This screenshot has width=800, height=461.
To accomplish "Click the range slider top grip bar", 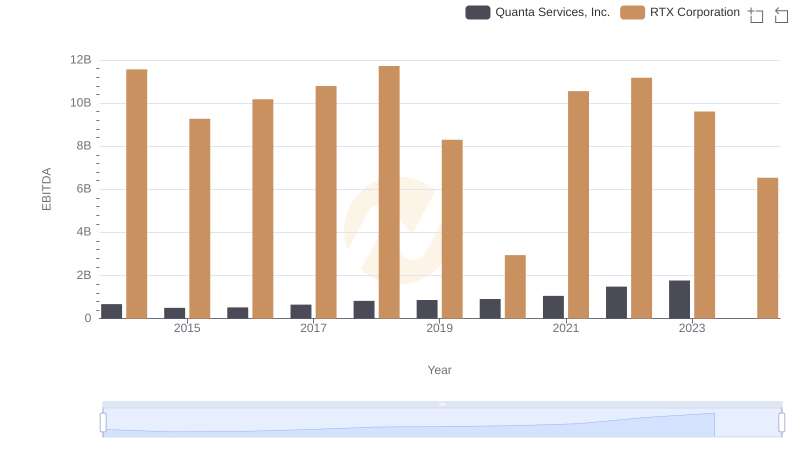I will [x=442, y=404].
